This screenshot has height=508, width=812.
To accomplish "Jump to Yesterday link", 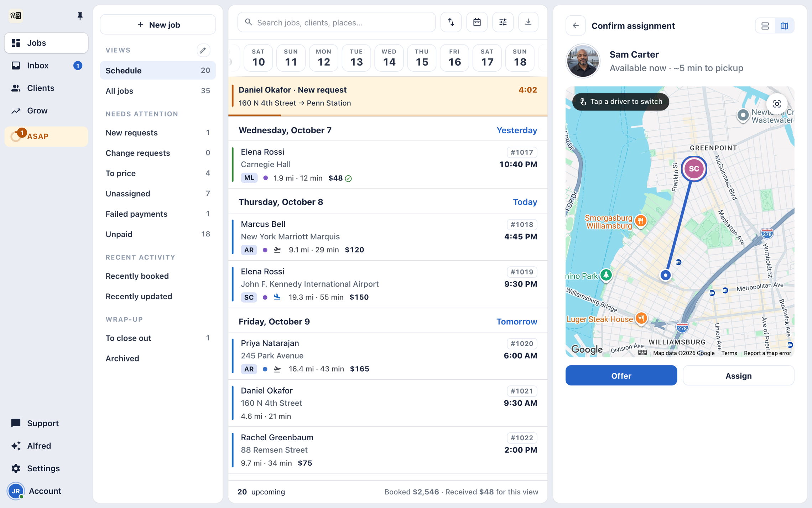I will tap(517, 130).
